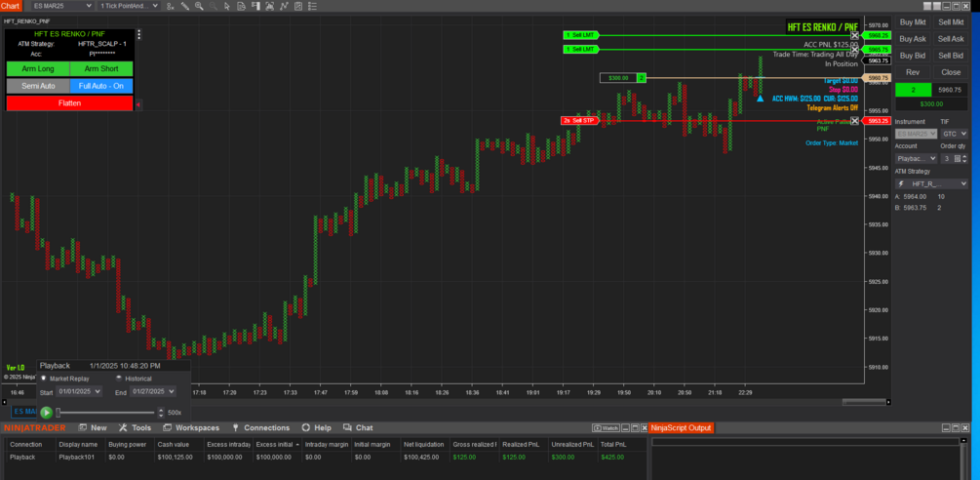Click Sell Mkt button
The height and width of the screenshot is (480, 980).
tap(951, 21)
